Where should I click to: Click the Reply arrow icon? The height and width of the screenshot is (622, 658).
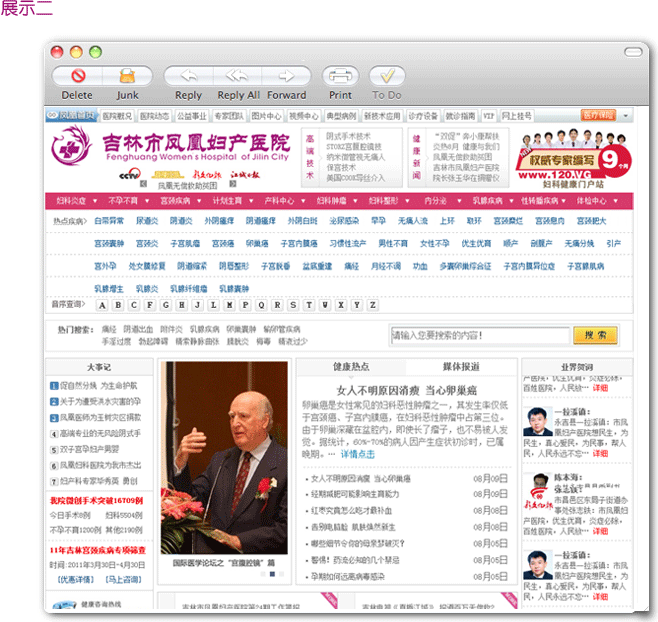(x=189, y=76)
